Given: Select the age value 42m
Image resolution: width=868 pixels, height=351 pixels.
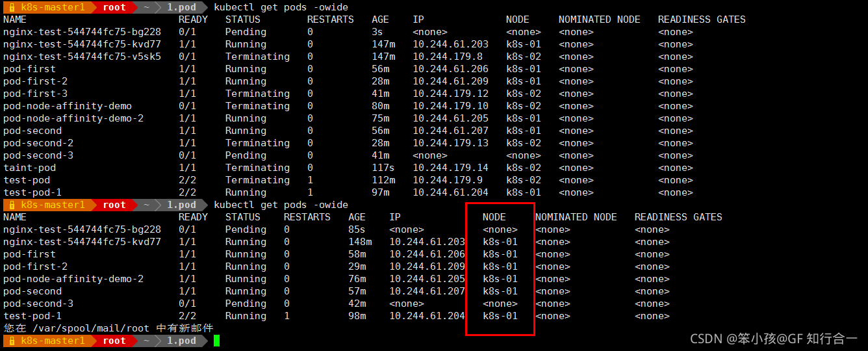Looking at the screenshot, I should coord(357,304).
